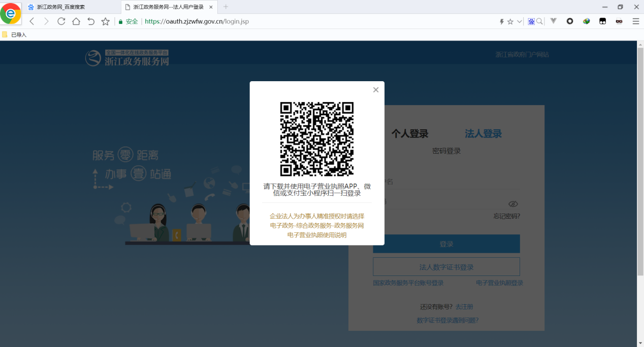Viewport: 644px width, 347px height.
Task: Click the 法人数字证书登录 button
Action: (446, 267)
